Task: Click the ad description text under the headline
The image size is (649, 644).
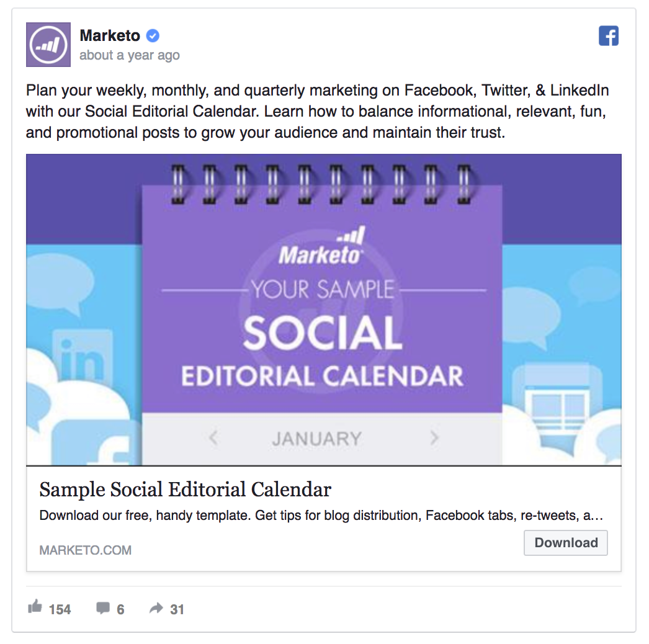Action: (x=321, y=516)
